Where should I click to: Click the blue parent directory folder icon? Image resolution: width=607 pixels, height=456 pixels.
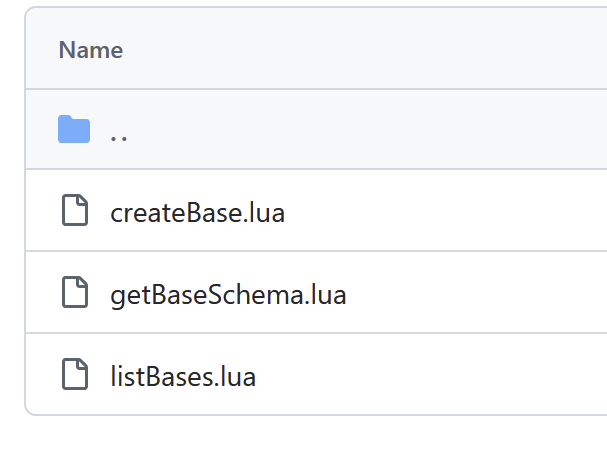pyautogui.click(x=74, y=130)
